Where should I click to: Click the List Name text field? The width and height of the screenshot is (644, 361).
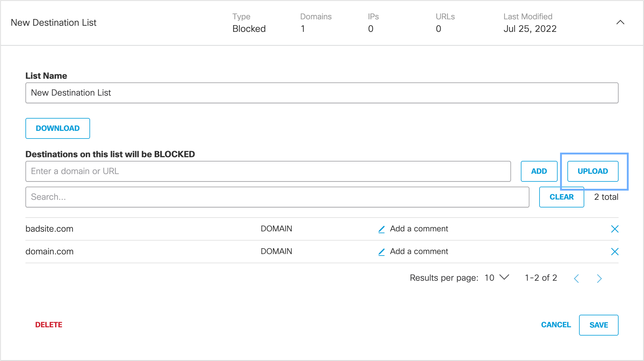322,93
